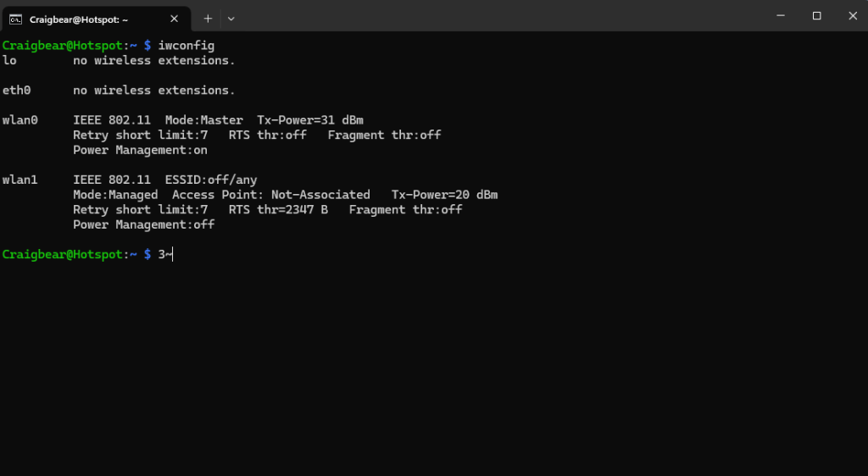The width and height of the screenshot is (868, 476).
Task: Click the Not-Associated access point text
Action: point(320,195)
